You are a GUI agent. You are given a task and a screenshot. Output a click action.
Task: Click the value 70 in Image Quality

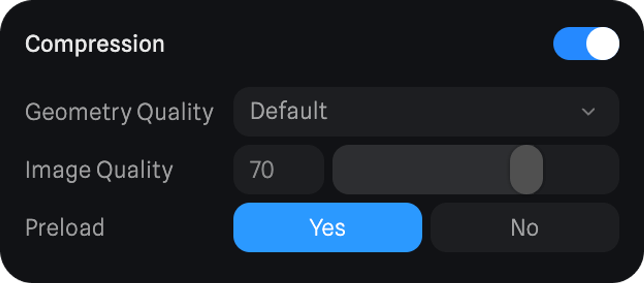261,170
